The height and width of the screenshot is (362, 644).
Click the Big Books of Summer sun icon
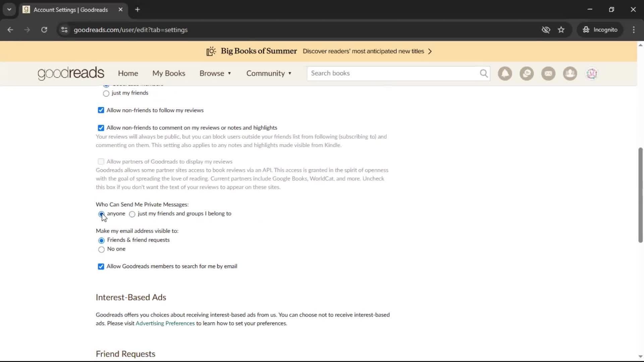point(211,51)
